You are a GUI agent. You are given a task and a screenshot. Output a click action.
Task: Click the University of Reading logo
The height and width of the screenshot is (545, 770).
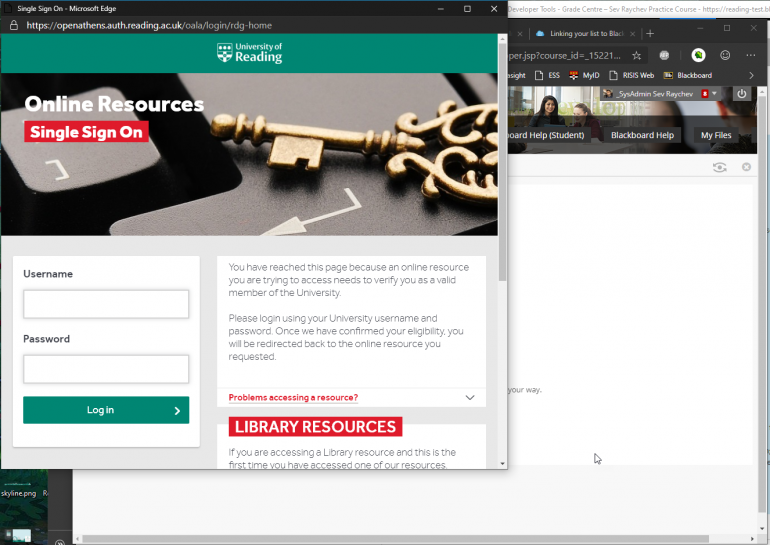pyautogui.click(x=249, y=53)
